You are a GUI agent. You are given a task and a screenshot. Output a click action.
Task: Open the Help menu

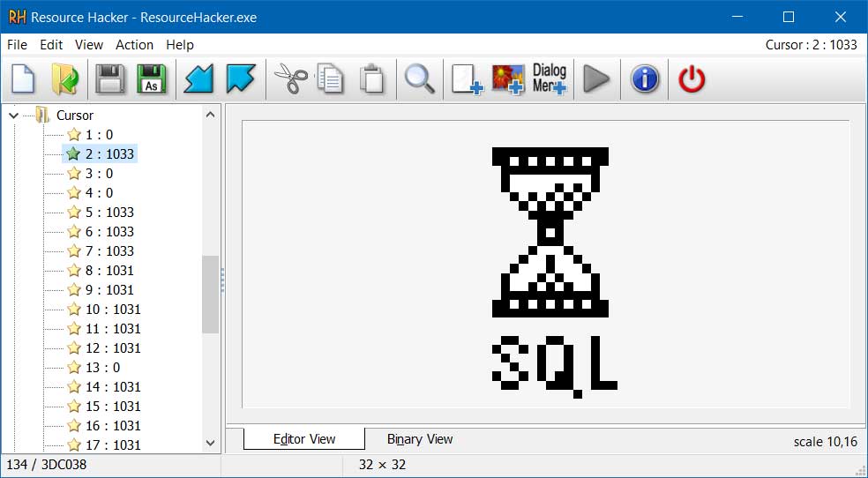coord(180,45)
